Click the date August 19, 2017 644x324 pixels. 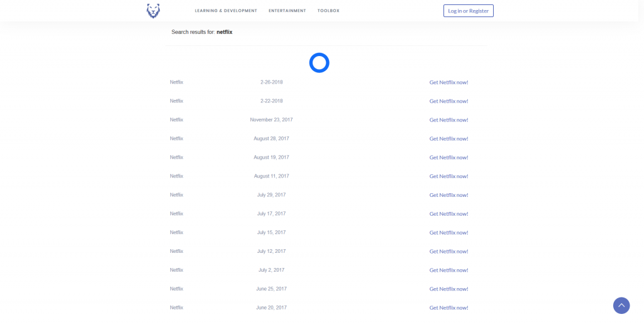click(272, 157)
